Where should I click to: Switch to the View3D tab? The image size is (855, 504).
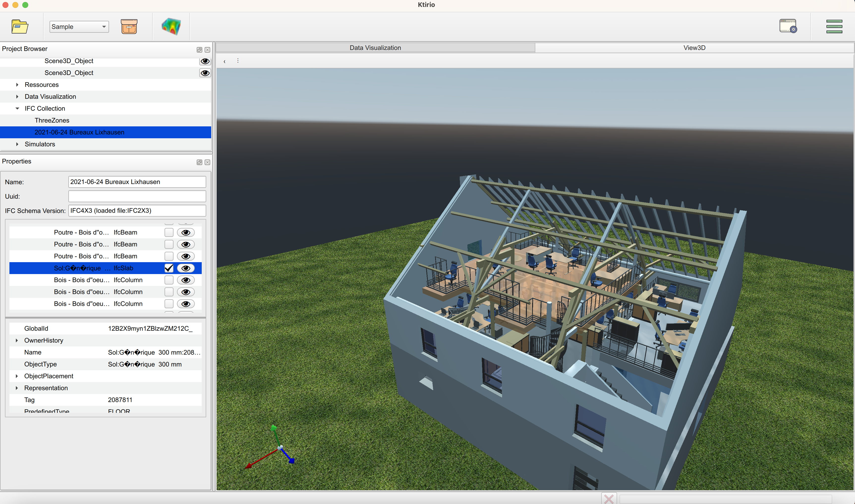coord(694,48)
